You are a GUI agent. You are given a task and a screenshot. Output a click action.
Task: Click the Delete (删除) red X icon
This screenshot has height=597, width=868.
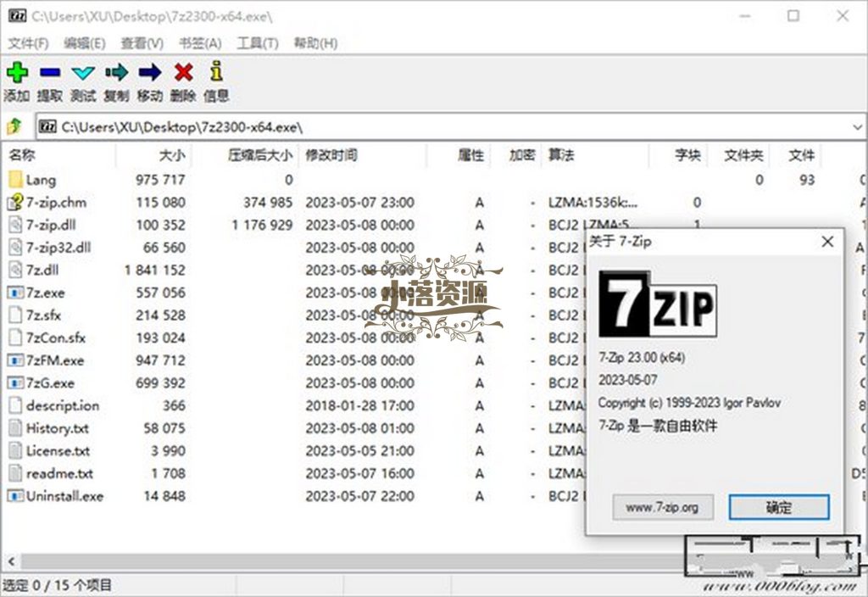pyautogui.click(x=183, y=72)
